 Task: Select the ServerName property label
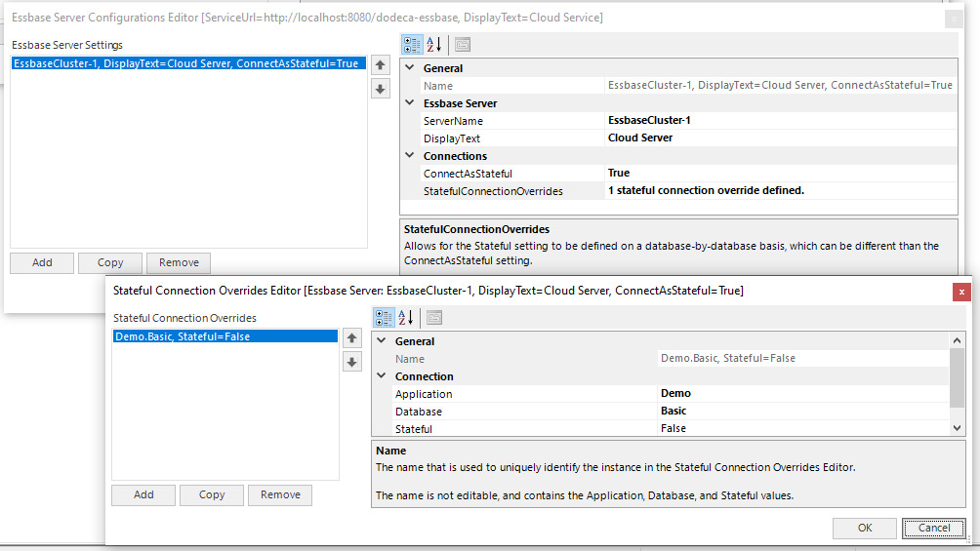453,121
